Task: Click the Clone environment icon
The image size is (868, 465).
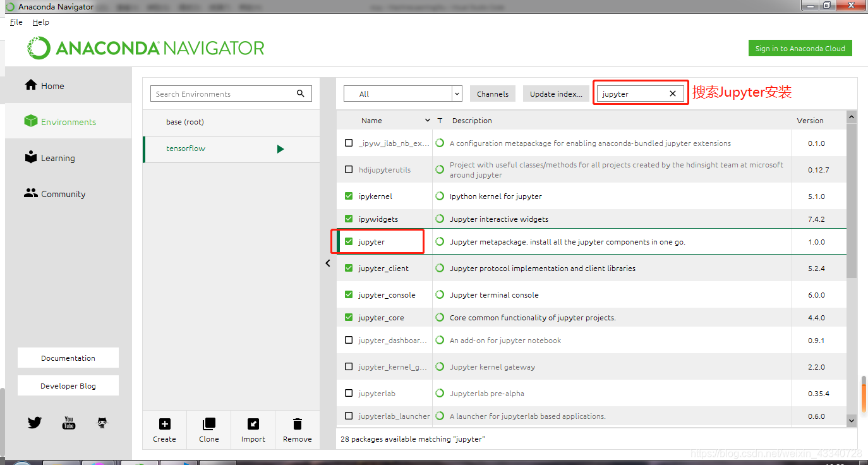Action: coord(208,424)
